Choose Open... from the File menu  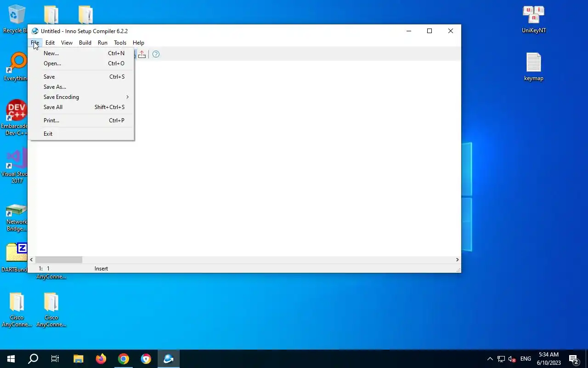tap(82, 63)
